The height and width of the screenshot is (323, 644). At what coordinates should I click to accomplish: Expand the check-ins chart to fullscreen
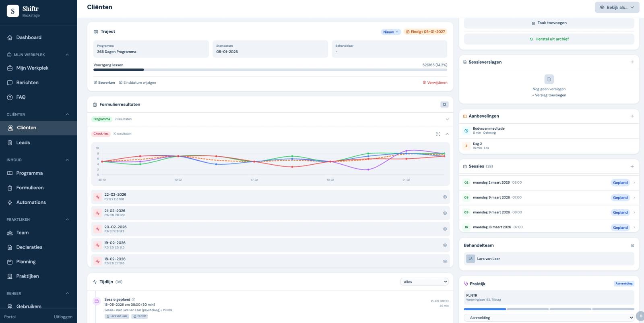[x=438, y=134]
